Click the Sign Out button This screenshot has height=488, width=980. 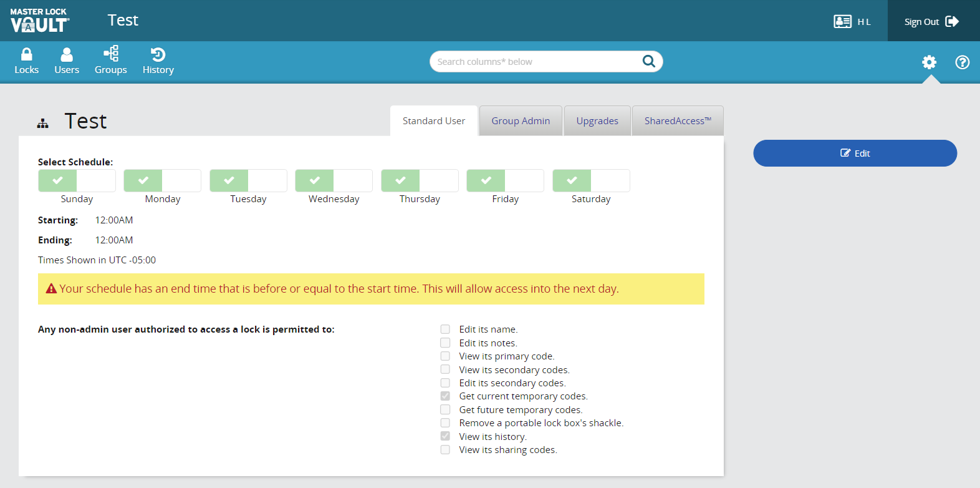click(932, 21)
